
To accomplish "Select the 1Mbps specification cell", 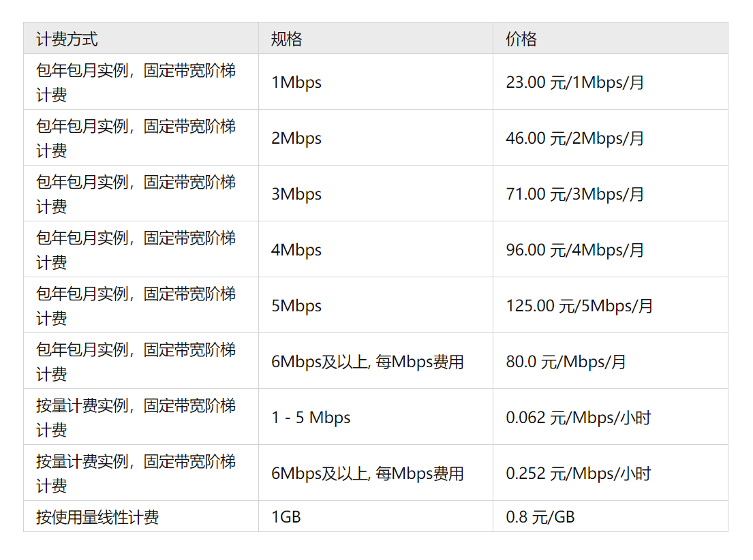I will 296,83.
